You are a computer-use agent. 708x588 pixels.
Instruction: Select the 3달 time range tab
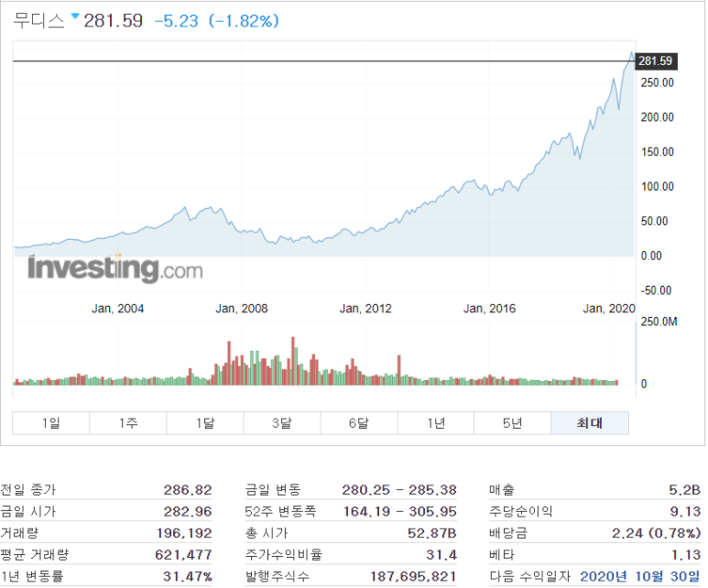282,423
